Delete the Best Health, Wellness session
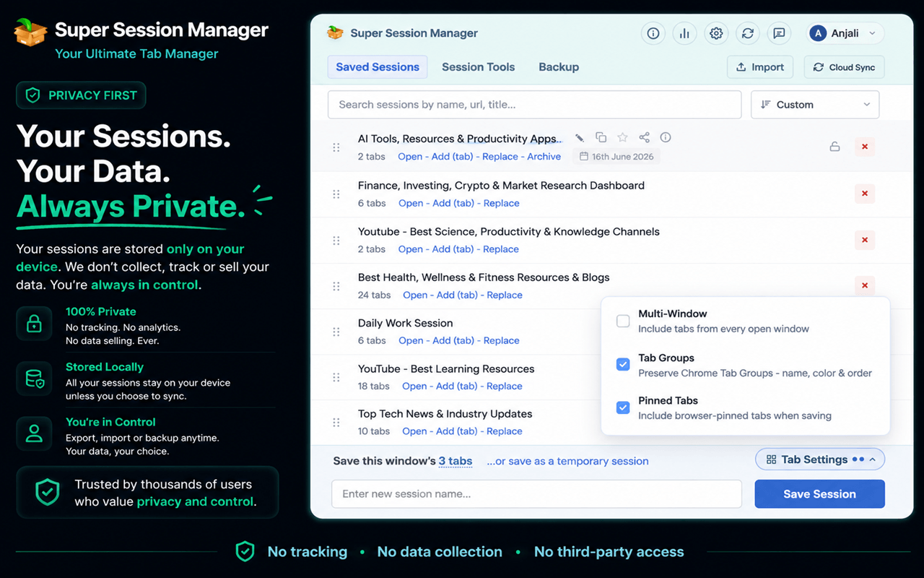This screenshot has width=924, height=578. [x=865, y=285]
